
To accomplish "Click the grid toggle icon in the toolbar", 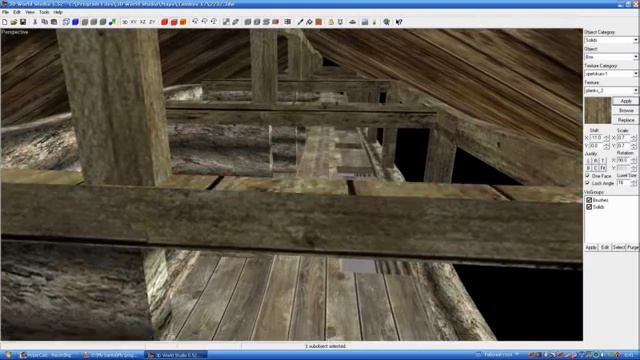I will [288, 22].
